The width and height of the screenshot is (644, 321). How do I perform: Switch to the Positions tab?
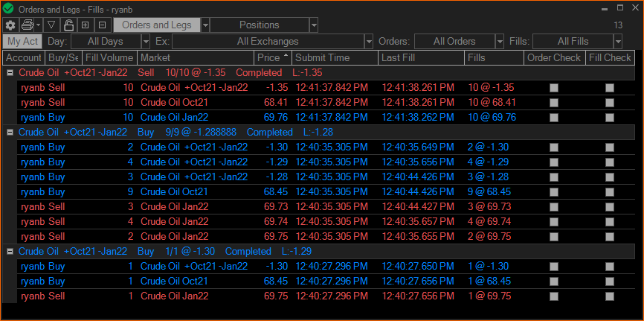[x=259, y=25]
